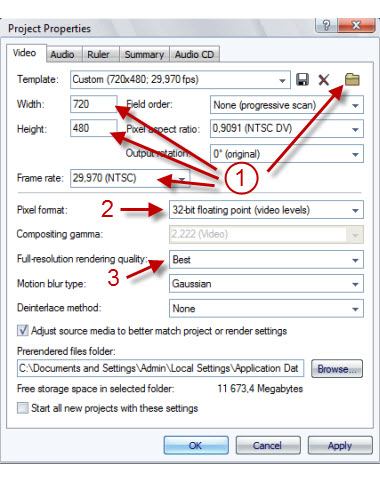380x487 pixels.
Task: Click the 'Project Properties' title text
Action: (49, 29)
